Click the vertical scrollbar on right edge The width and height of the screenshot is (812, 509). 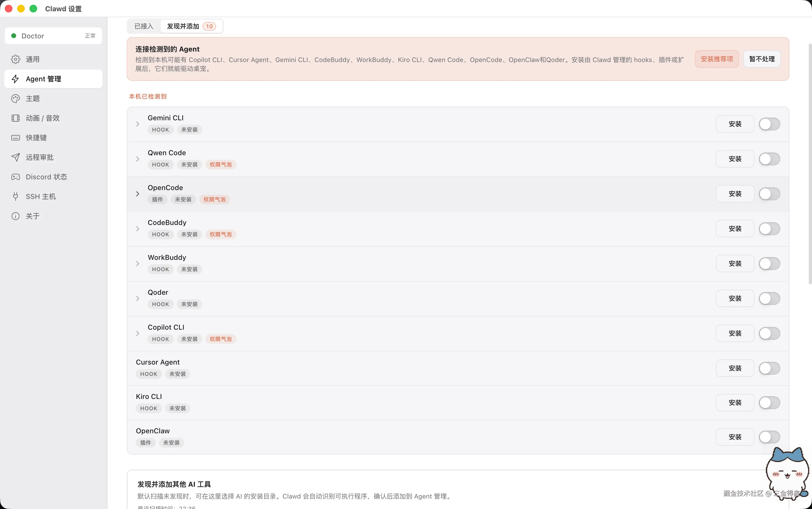pos(810,164)
